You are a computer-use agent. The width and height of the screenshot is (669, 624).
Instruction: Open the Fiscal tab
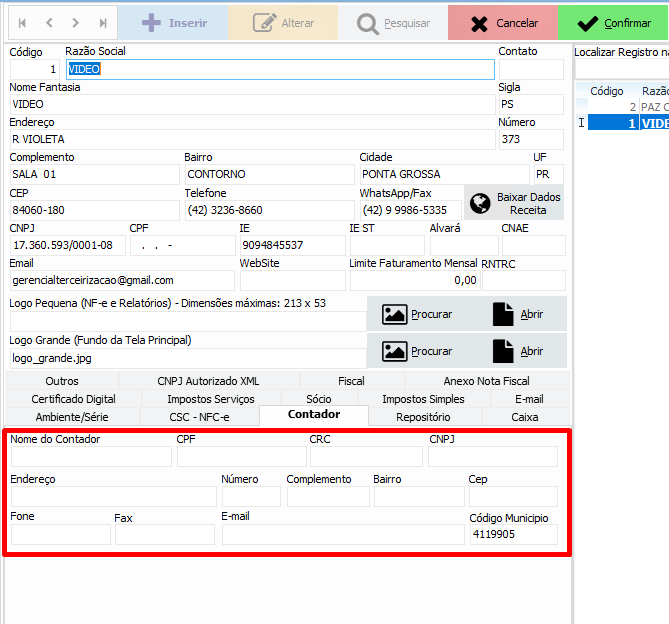[351, 381]
